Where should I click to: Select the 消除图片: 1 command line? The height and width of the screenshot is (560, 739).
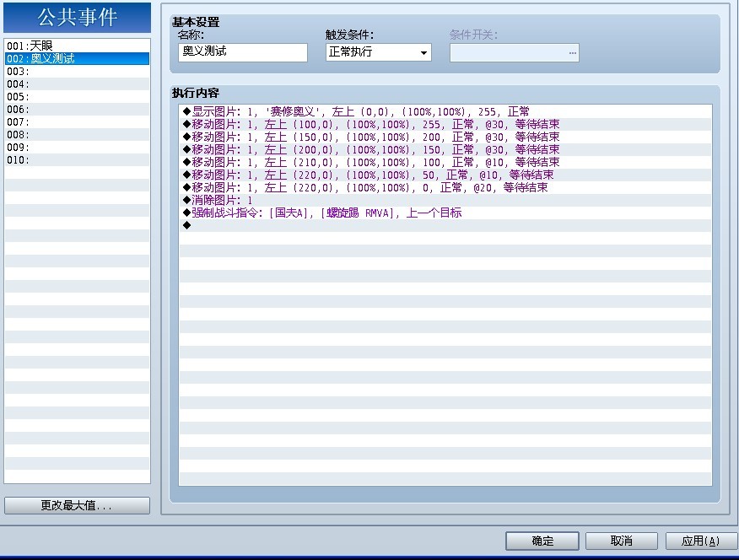tap(445, 200)
